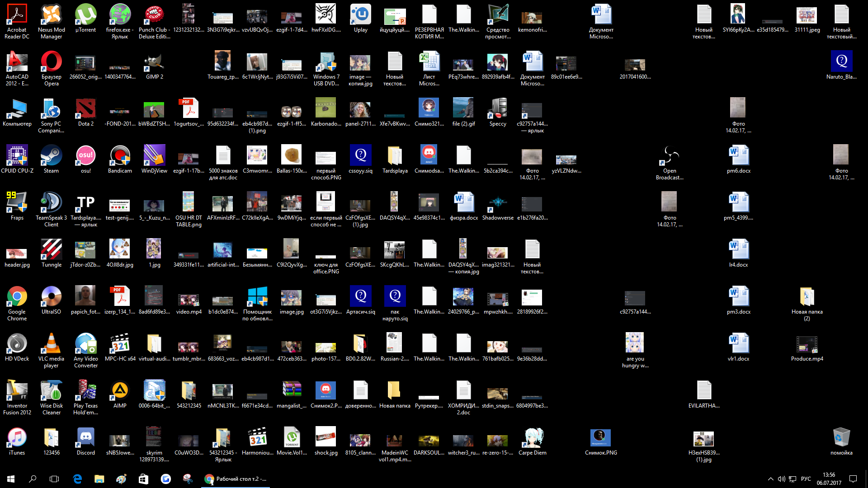Expand hidden system tray icons

770,479
